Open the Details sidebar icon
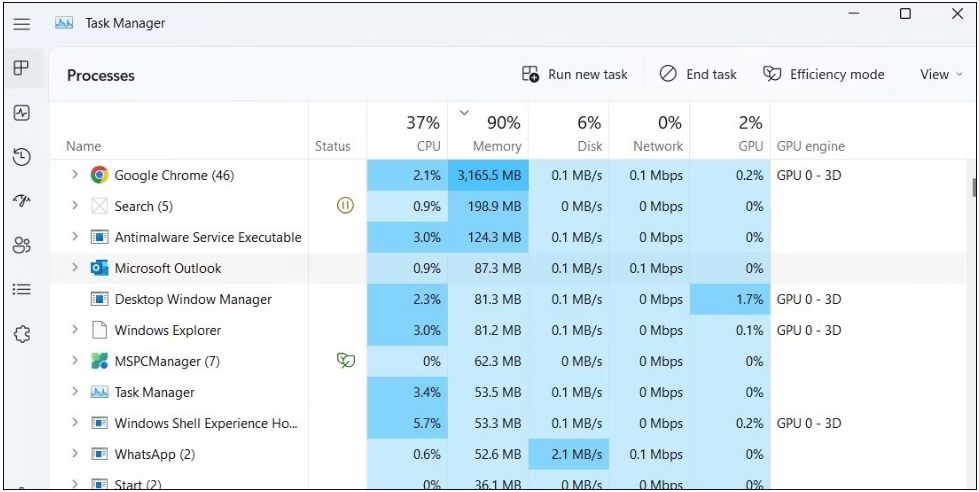This screenshot has height=492, width=979. pos(22,290)
